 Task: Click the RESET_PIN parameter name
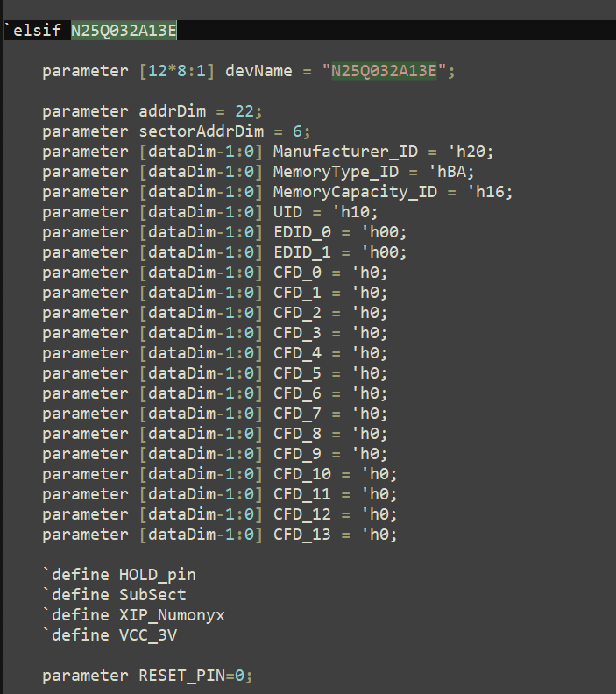tap(181, 676)
